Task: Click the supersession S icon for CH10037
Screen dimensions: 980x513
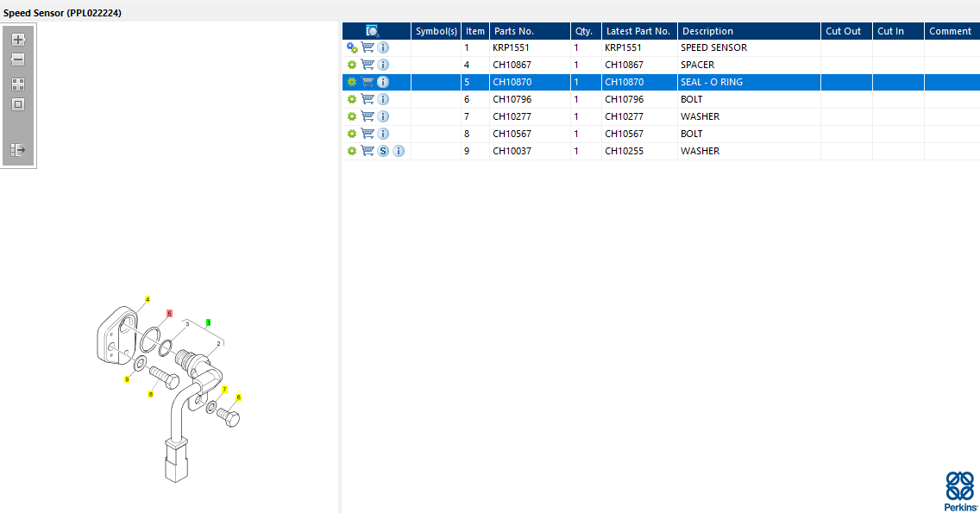Action: pyautogui.click(x=383, y=152)
